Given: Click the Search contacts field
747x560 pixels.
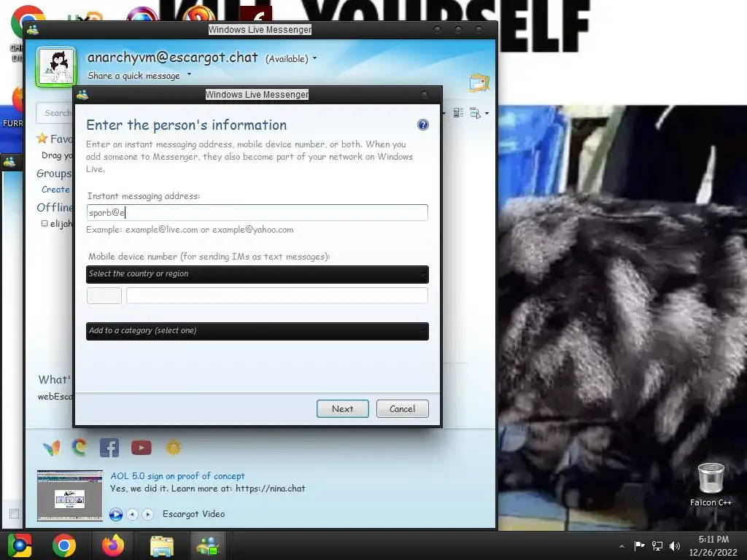Looking at the screenshot, I should pos(54,113).
